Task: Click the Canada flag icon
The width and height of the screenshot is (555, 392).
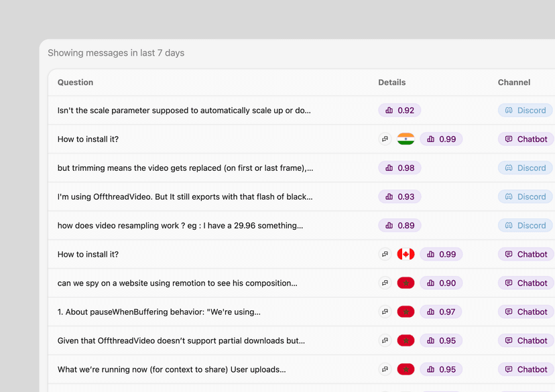Action: [x=406, y=254]
